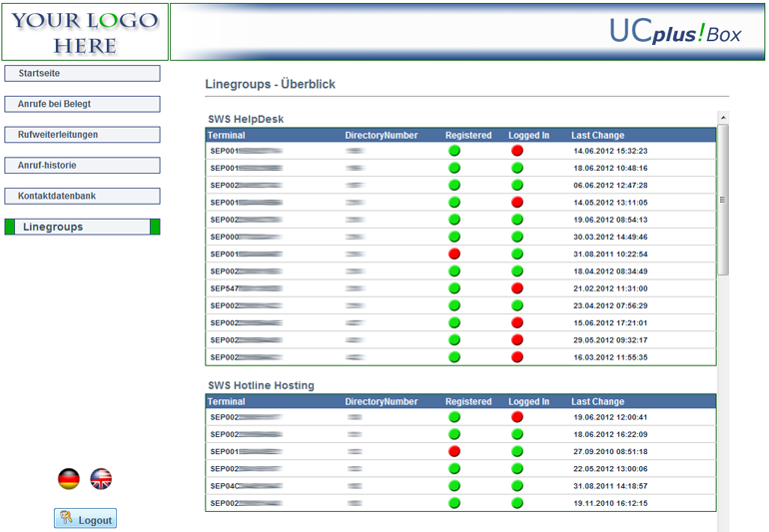769x532 pixels.
Task: Click red Logged In icon for 14.06.2012 15:32:23
Action: (517, 151)
